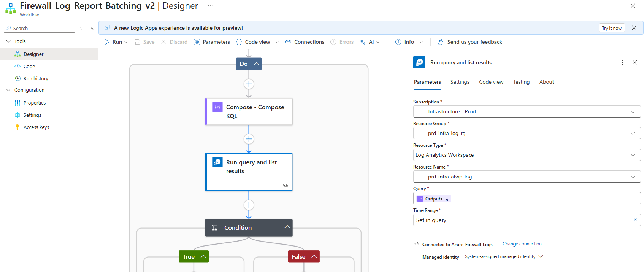Screen dimensions: 644x272
Task: Click the Try it now button
Action: (611, 28)
